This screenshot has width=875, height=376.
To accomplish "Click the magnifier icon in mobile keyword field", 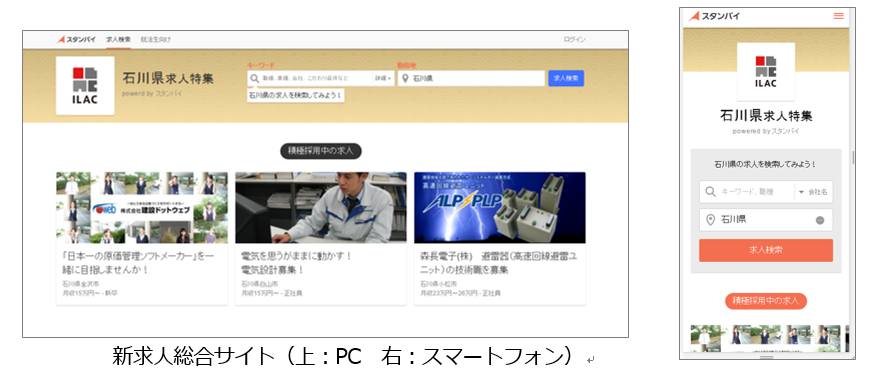I will (710, 191).
